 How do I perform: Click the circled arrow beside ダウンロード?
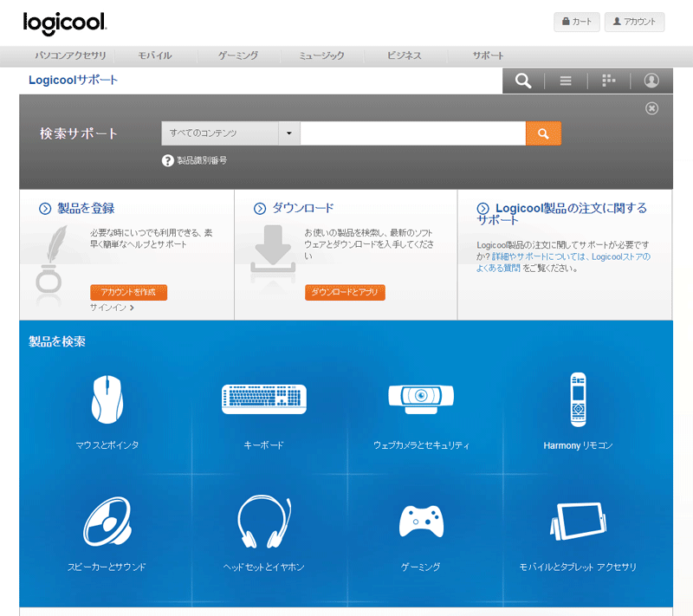coord(260,209)
